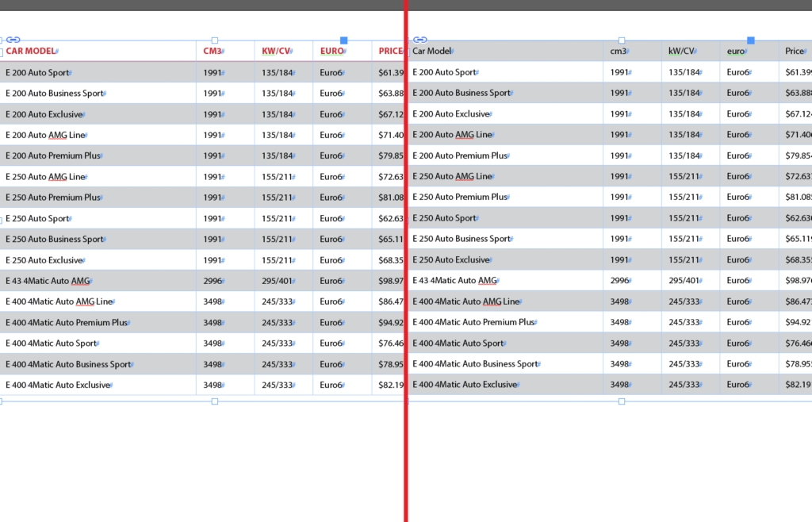The image size is (812, 522).
Task: Select E 200 Auto AMG Line in left table
Action: pos(45,135)
